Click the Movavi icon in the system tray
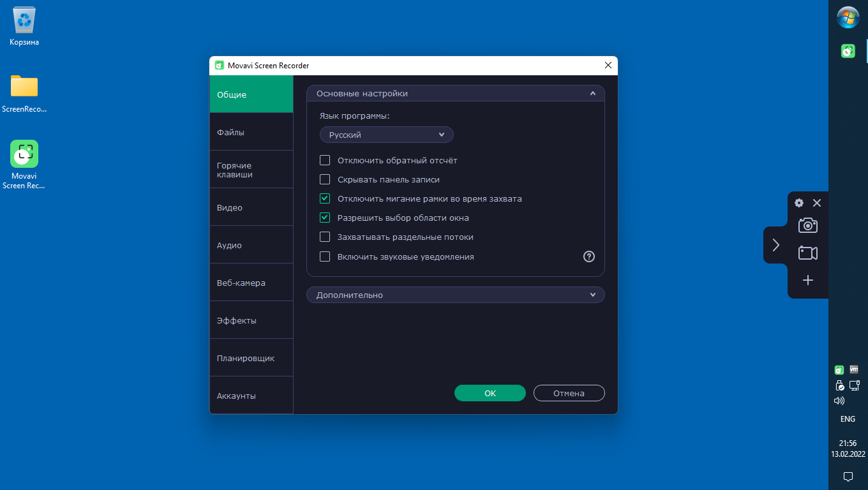 click(x=839, y=370)
